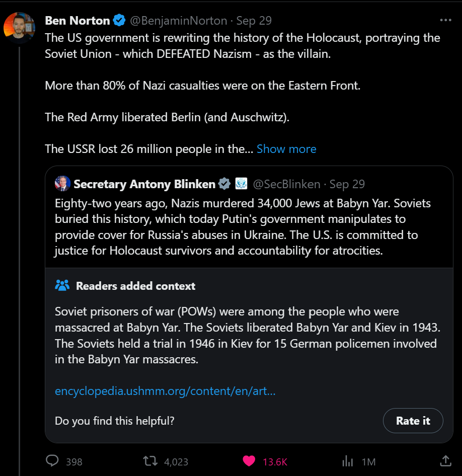Viewport: 462px width, 476px height.
Task: Open Secretary Antony Blinken display name
Action: [x=144, y=184]
